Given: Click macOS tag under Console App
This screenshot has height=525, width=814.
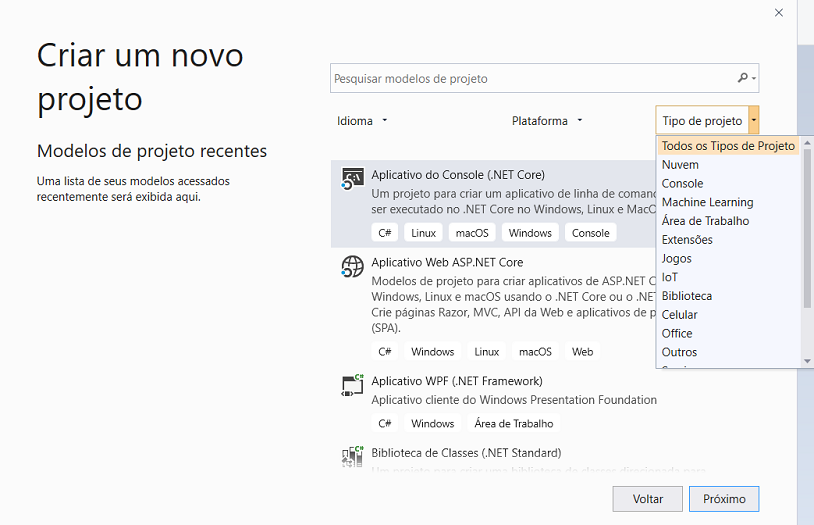Looking at the screenshot, I should [472, 233].
